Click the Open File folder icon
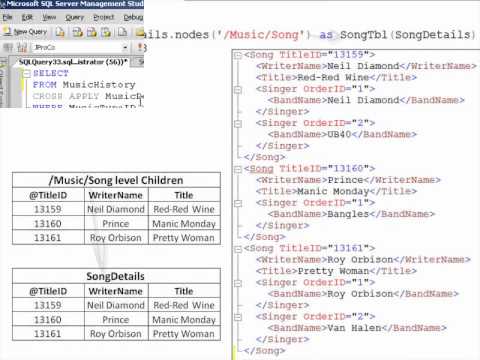This screenshot has height=360, width=480. pyautogui.click(x=140, y=32)
